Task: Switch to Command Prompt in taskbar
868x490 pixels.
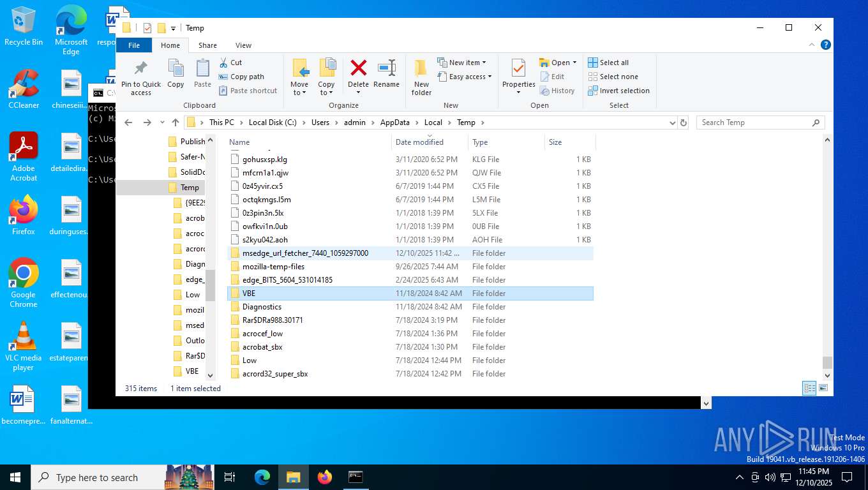Action: pyautogui.click(x=355, y=477)
